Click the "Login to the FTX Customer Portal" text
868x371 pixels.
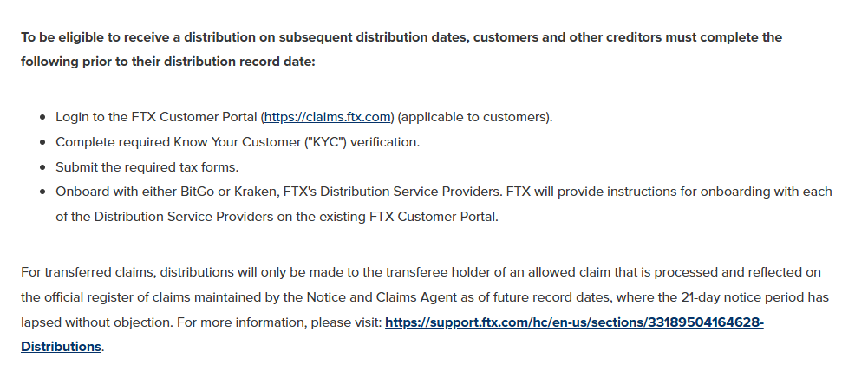point(156,117)
